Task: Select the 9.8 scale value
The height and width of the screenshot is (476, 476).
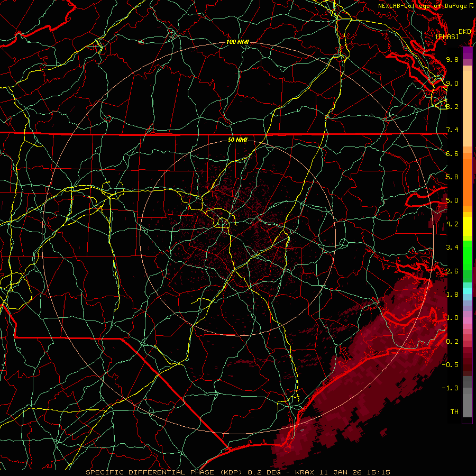Action: pyautogui.click(x=452, y=59)
